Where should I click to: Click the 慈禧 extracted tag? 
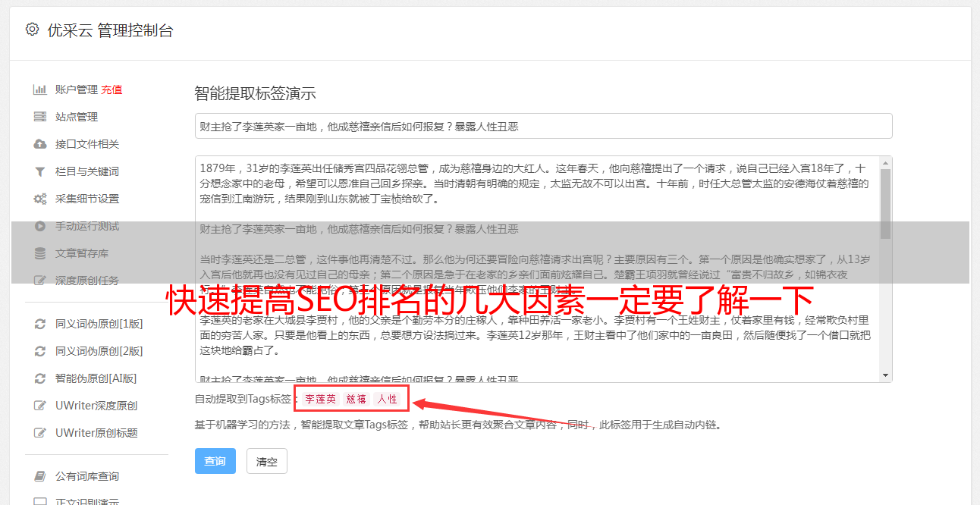(x=357, y=399)
